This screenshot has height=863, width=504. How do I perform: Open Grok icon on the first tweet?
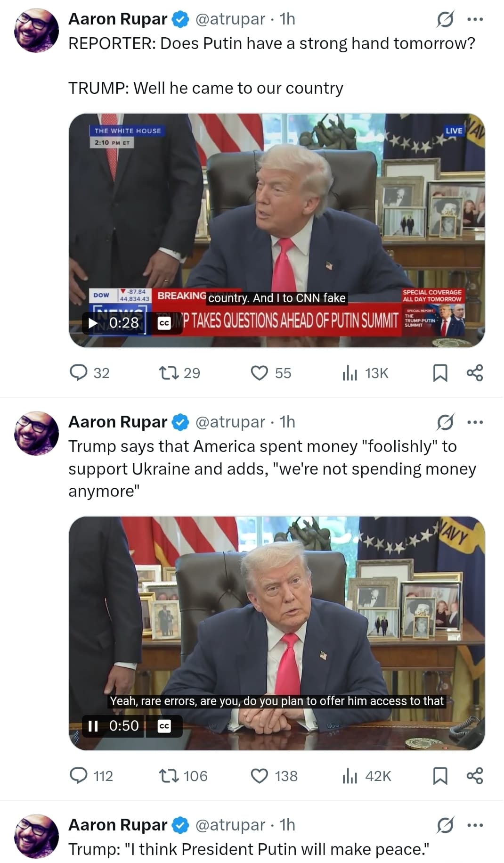(x=445, y=19)
